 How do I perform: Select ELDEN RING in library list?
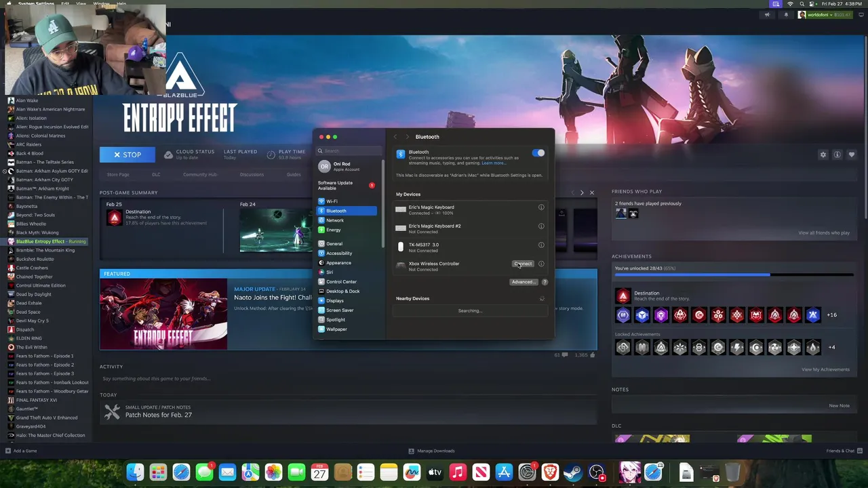tap(47, 338)
